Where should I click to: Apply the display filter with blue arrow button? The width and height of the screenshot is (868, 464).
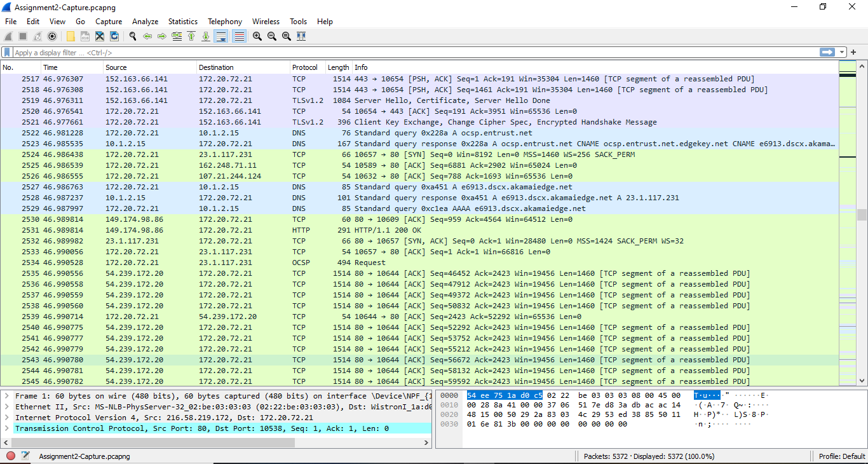(x=827, y=52)
